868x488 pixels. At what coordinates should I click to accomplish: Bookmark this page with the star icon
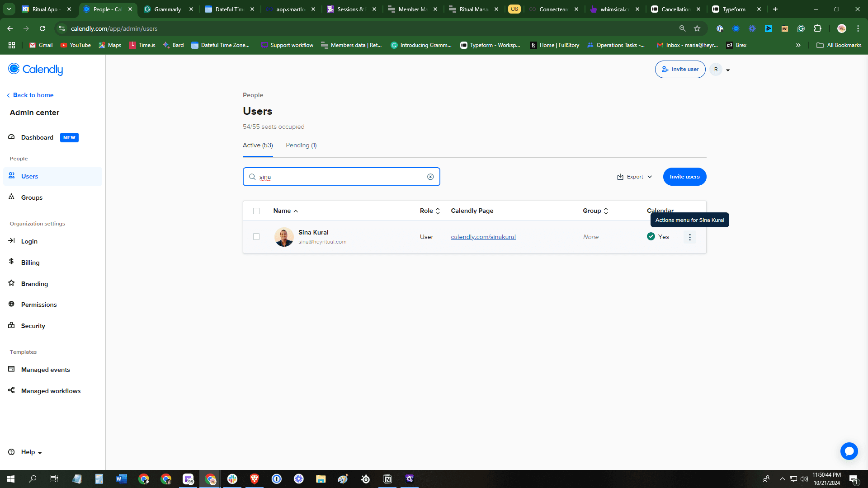pos(697,28)
